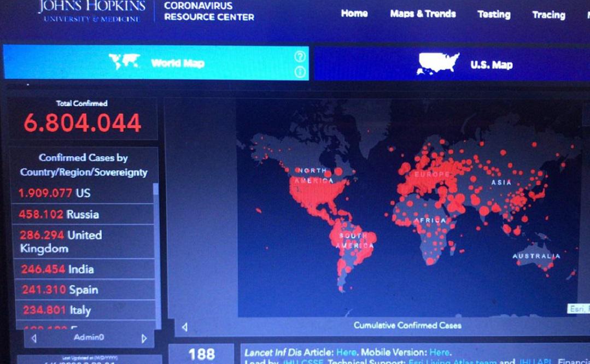The image size is (590, 364).
Task: Select the Spain row with 241.310
Action: click(x=85, y=290)
